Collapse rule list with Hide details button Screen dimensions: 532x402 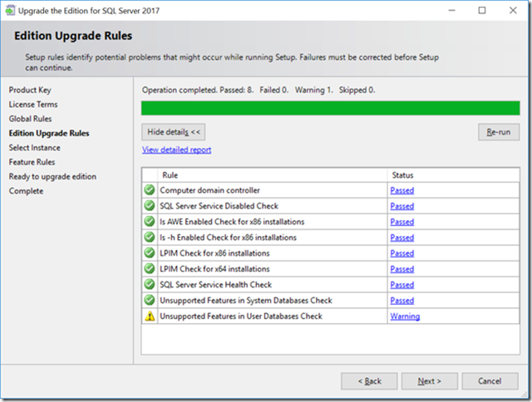tap(174, 132)
